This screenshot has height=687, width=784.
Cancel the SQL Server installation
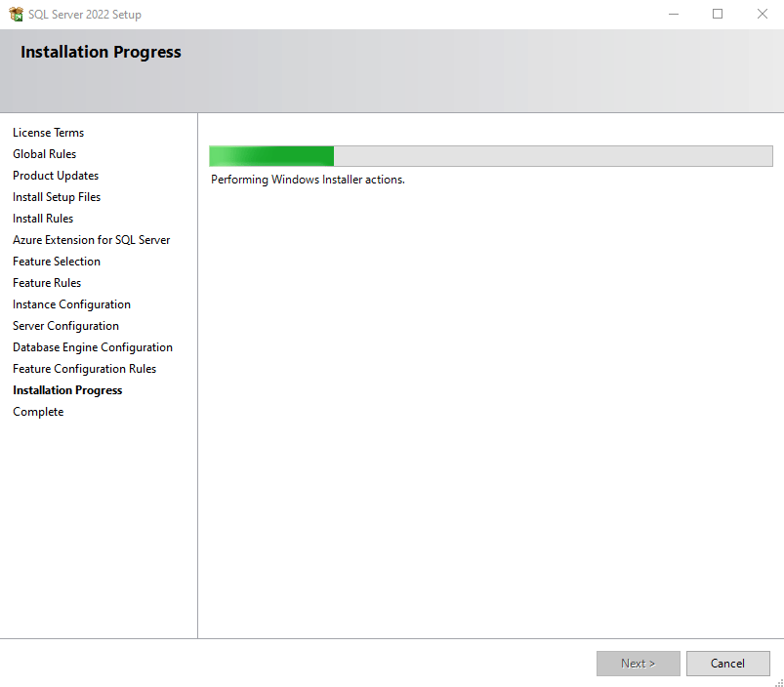tap(727, 663)
